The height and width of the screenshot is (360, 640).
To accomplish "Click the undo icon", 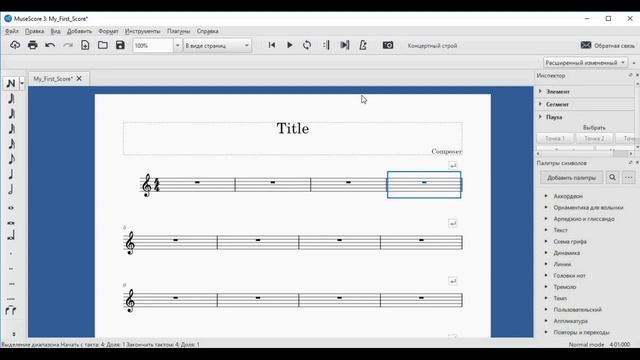I will point(50,45).
